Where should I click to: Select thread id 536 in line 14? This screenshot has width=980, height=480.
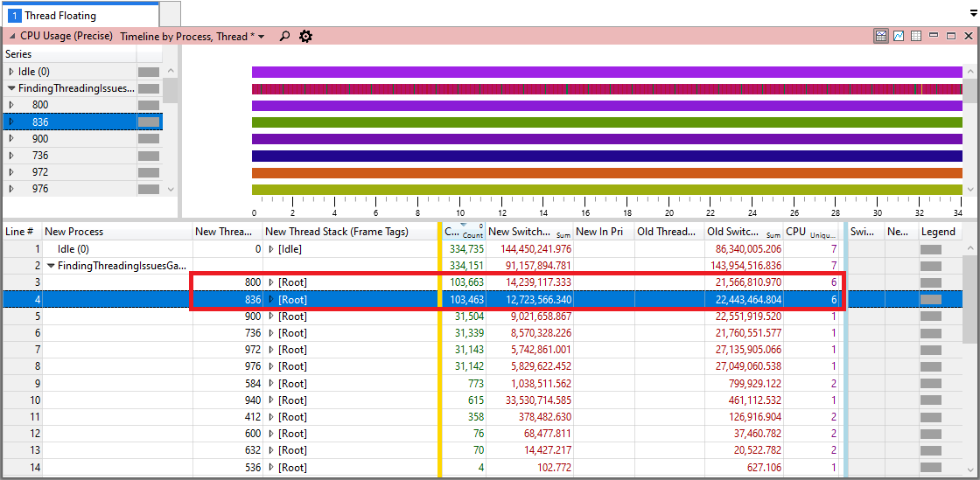pos(252,467)
